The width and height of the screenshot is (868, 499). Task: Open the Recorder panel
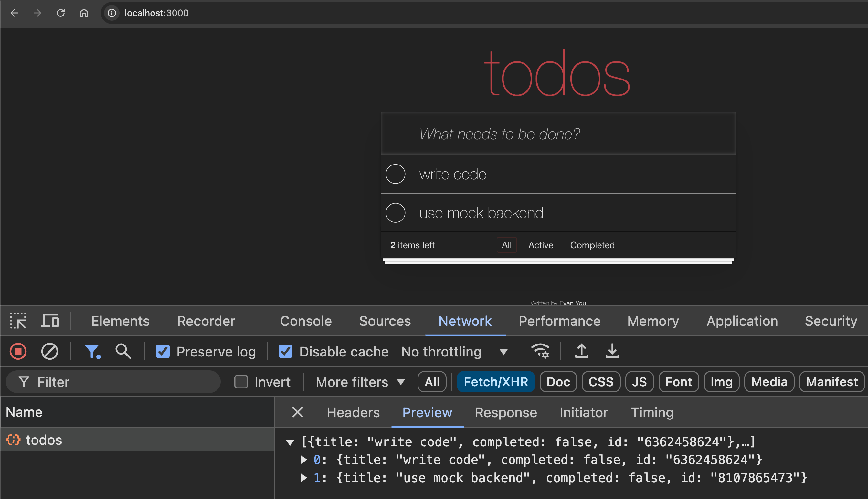pyautogui.click(x=206, y=321)
